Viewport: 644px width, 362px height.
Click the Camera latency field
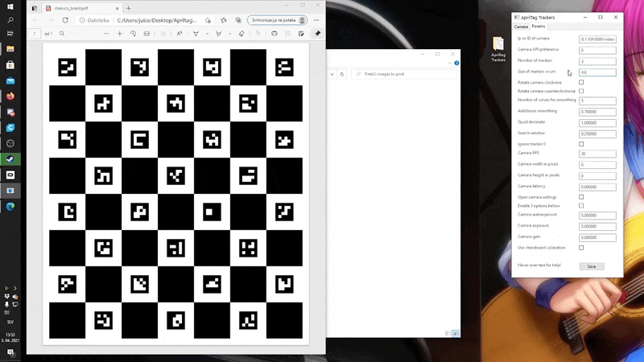[597, 187]
